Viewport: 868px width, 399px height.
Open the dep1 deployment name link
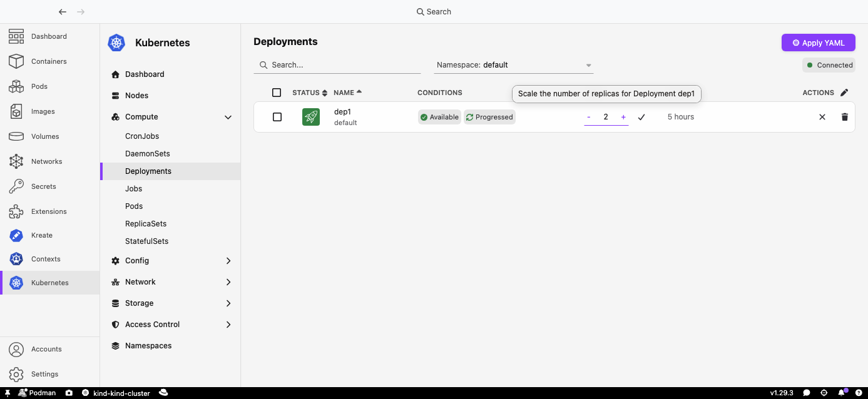342,112
